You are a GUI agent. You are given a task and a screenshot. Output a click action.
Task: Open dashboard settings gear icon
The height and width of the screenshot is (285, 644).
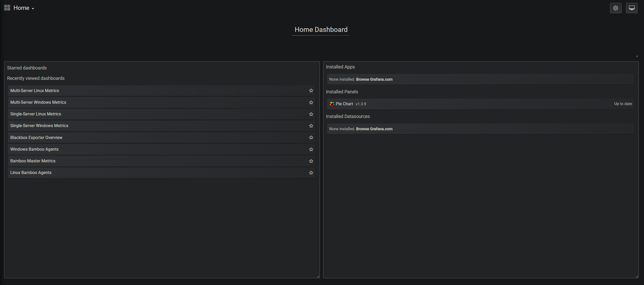[615, 8]
